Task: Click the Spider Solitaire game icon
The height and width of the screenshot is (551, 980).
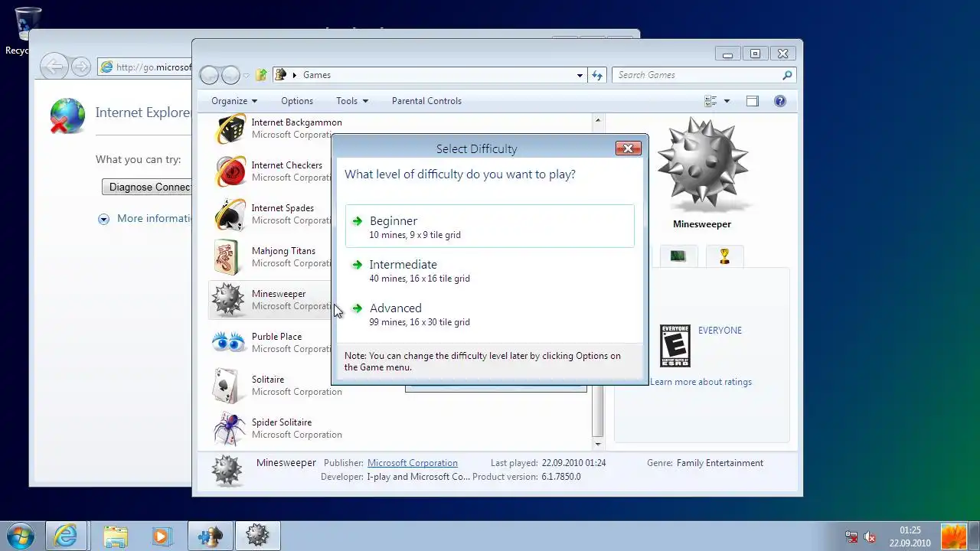Action: (x=230, y=429)
